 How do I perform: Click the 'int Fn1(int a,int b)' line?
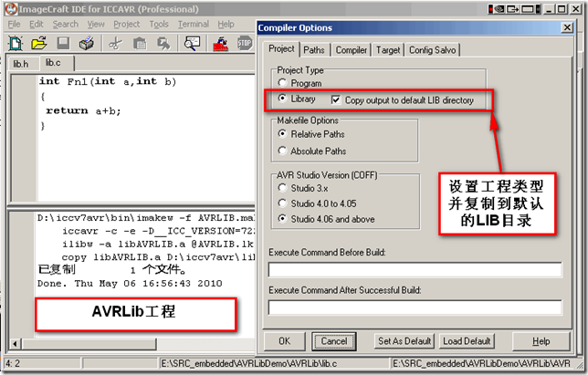[108, 81]
